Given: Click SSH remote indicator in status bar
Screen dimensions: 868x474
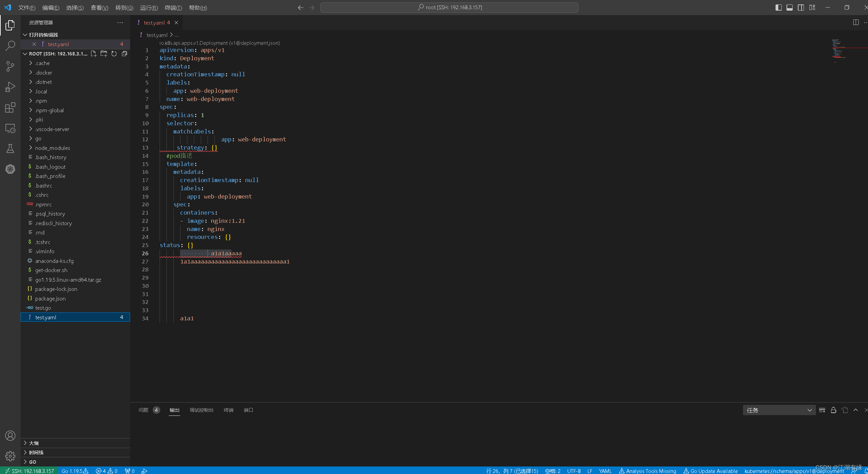Looking at the screenshot, I should point(29,471).
